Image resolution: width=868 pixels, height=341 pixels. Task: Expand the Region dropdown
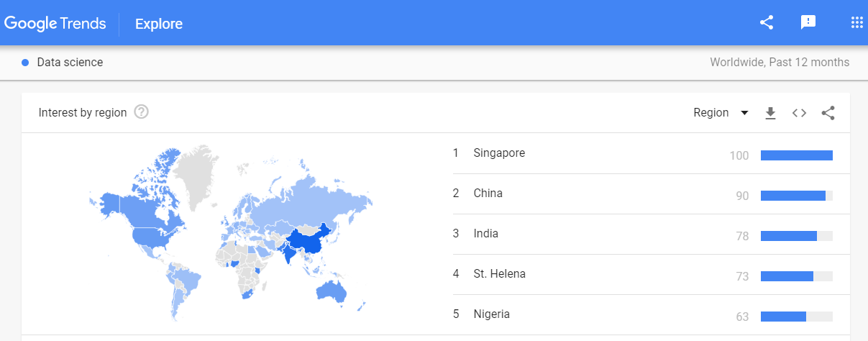tap(721, 113)
